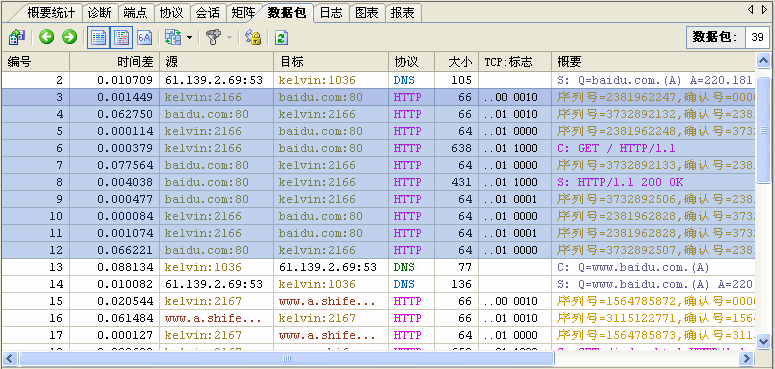Sort by the 协议 column header
This screenshot has width=775, height=369.
(x=412, y=62)
